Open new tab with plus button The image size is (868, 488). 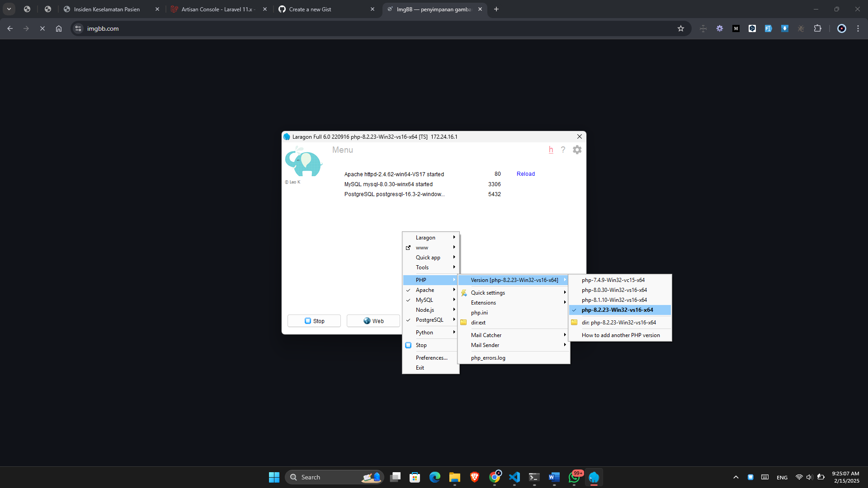[496, 9]
